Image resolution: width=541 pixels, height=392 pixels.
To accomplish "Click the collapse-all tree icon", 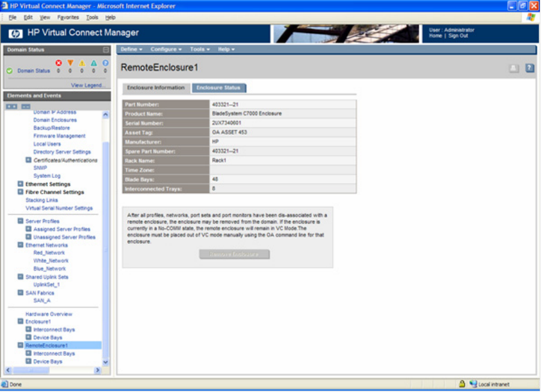I will click(26, 106).
